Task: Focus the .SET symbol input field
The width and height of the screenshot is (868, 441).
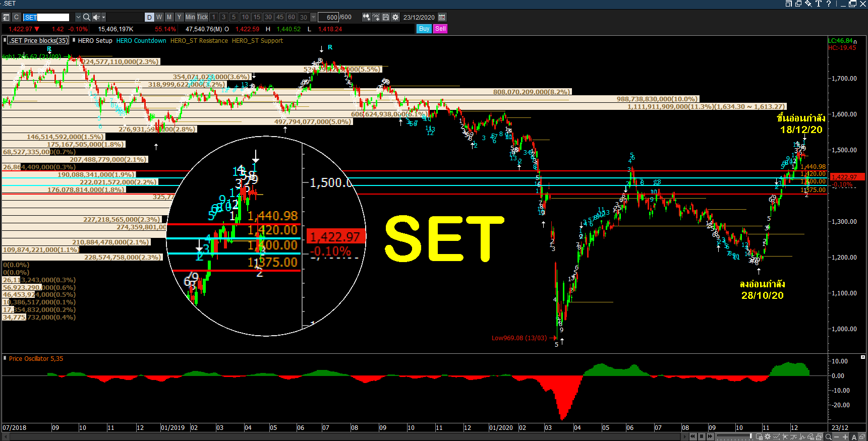Action: coord(46,17)
